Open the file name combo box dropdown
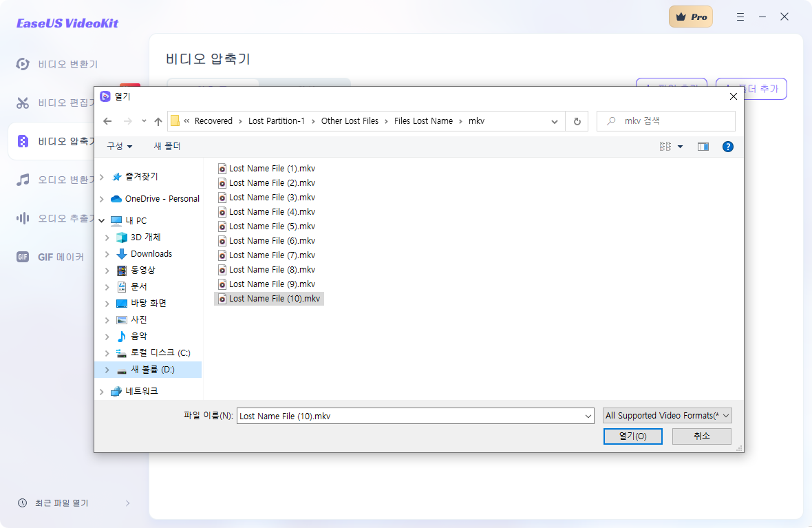This screenshot has width=812, height=528. coord(588,415)
